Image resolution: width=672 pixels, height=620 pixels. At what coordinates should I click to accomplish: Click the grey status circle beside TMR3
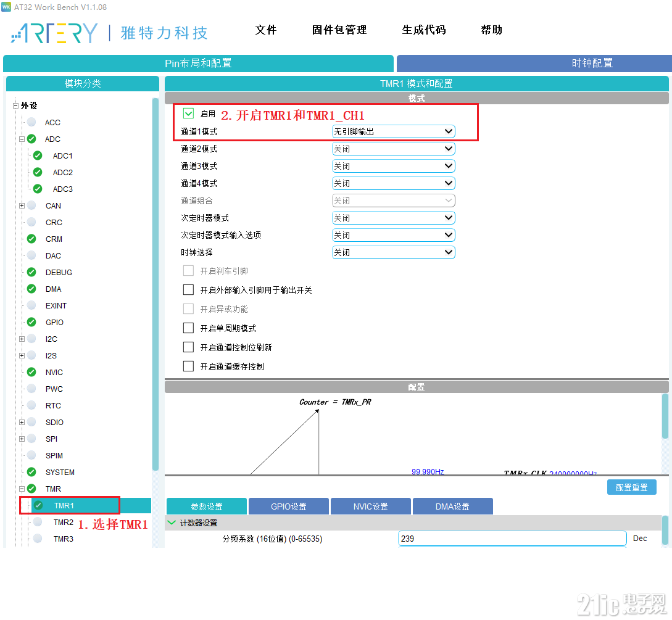[38, 539]
